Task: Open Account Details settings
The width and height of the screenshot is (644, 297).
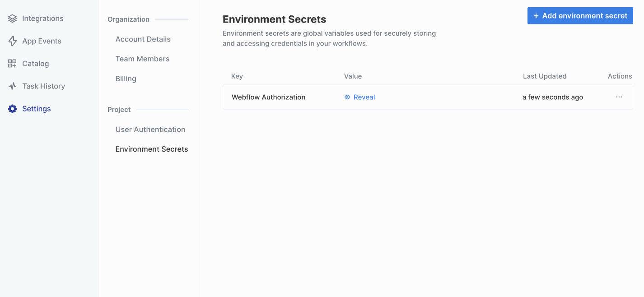Action: pos(143,39)
